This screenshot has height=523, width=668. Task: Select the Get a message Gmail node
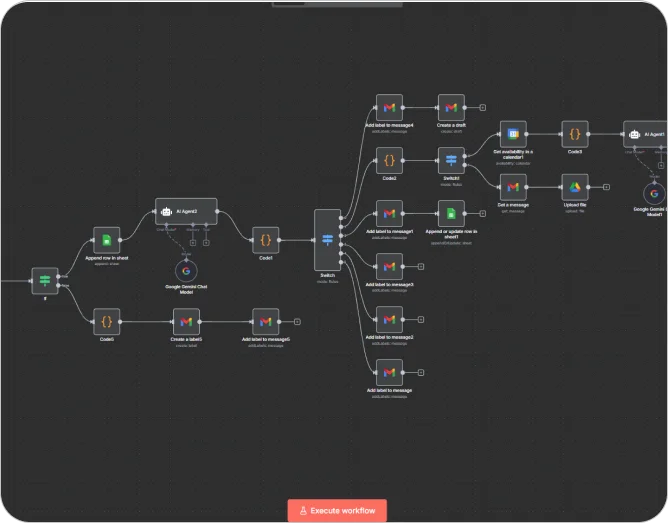(x=513, y=187)
